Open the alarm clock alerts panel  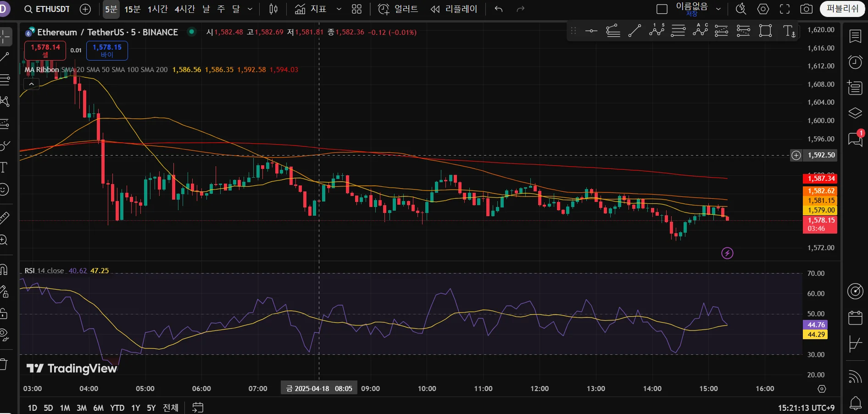coord(855,62)
